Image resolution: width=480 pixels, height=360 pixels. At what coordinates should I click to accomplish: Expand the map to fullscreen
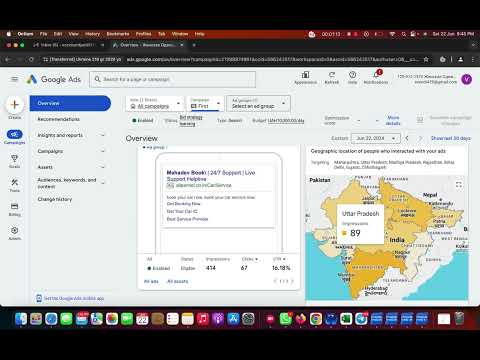(x=459, y=184)
